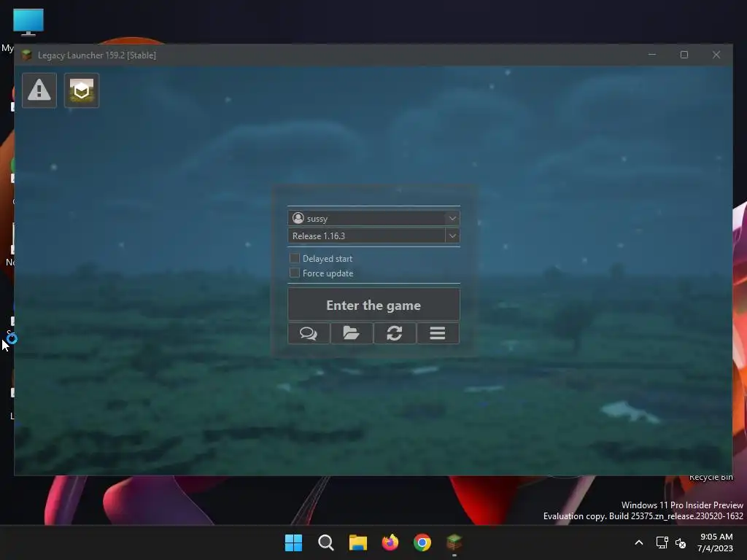Select the Recycle Bin desktop label
Screen dimensions: 747x560
tap(711, 477)
